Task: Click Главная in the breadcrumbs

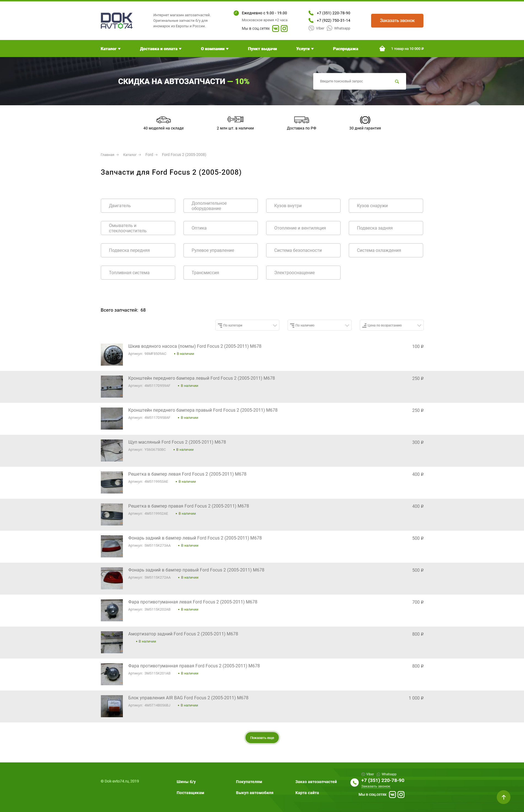Action: click(107, 155)
